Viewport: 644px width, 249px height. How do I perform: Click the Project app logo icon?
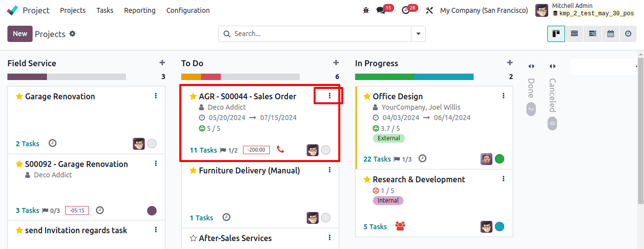click(12, 10)
